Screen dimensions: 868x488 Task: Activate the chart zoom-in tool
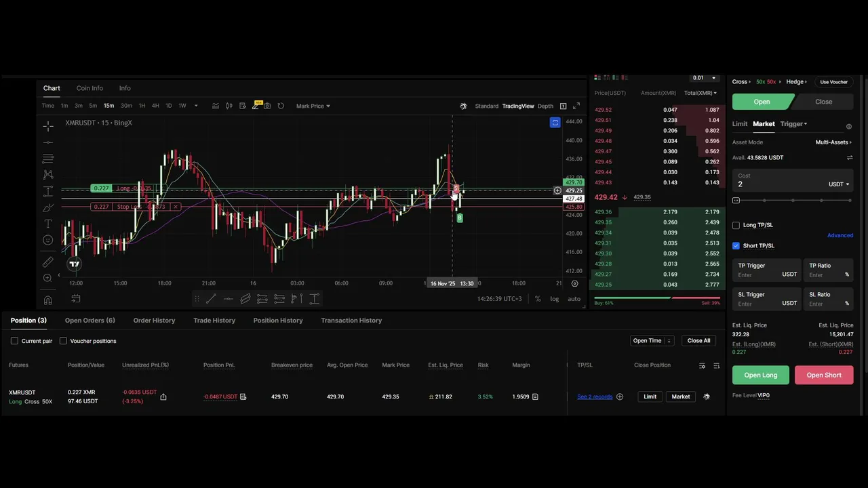tap(48, 278)
